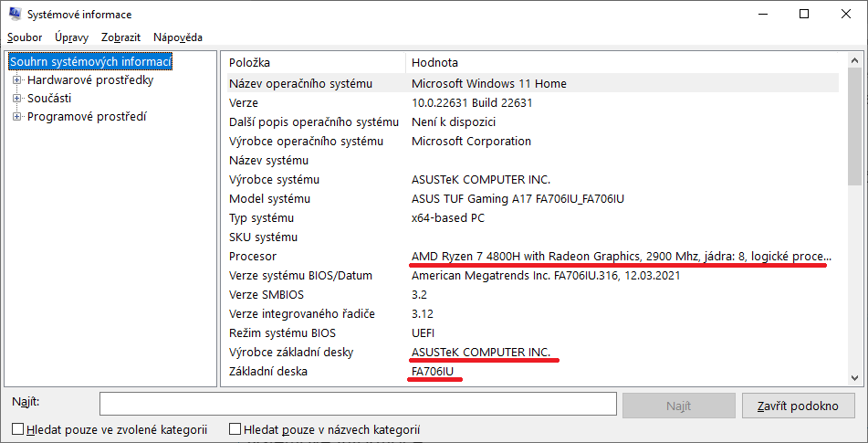The image size is (868, 443).
Task: Click the Zavřít podokno button
Action: [798, 406]
